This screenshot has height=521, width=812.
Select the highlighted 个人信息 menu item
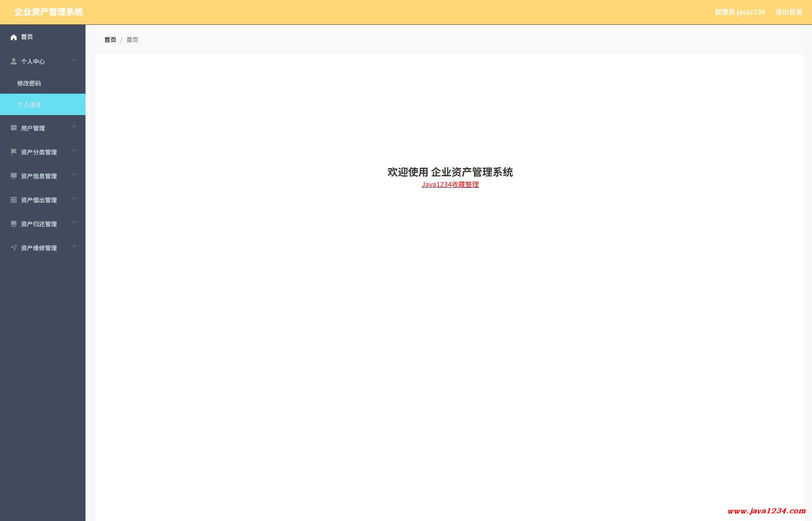(x=29, y=105)
